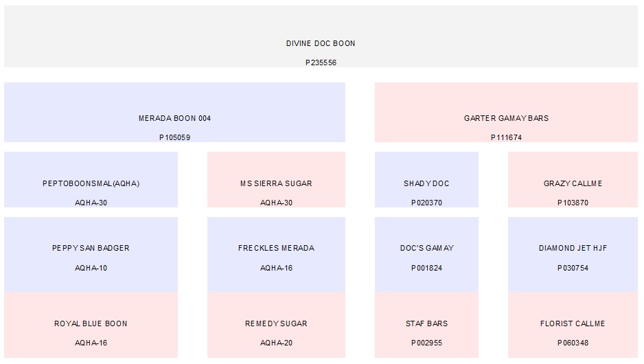
Task: Click the AQHA-10 registration label
Action: coord(91,268)
